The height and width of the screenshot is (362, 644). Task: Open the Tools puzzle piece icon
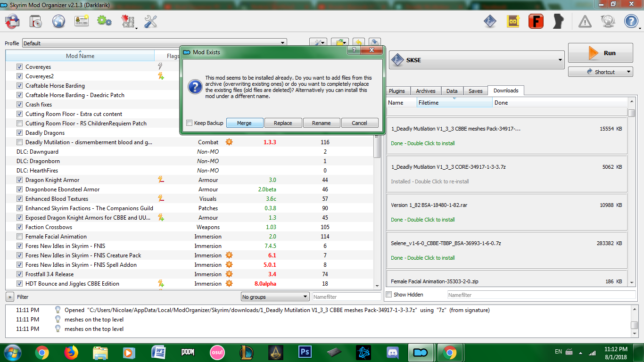tap(128, 22)
